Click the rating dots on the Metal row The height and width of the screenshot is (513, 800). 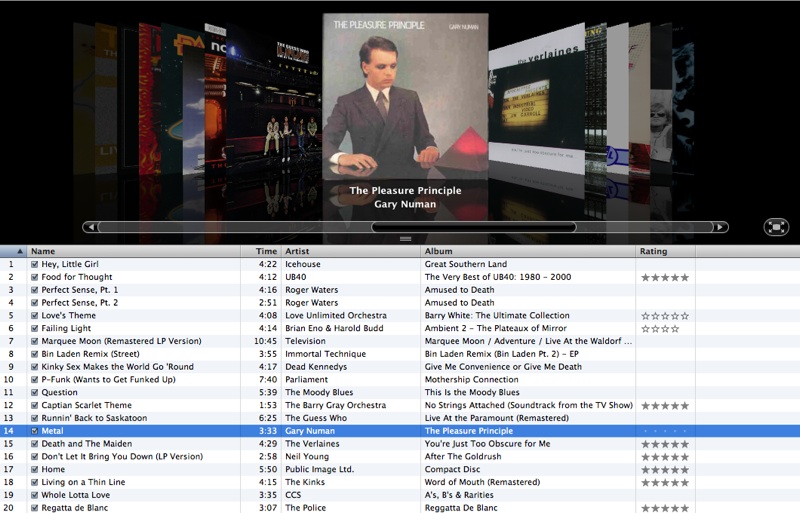point(665,431)
